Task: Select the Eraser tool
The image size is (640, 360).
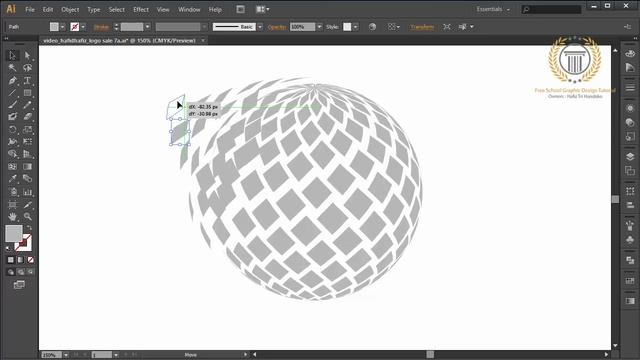Action: tap(27, 117)
